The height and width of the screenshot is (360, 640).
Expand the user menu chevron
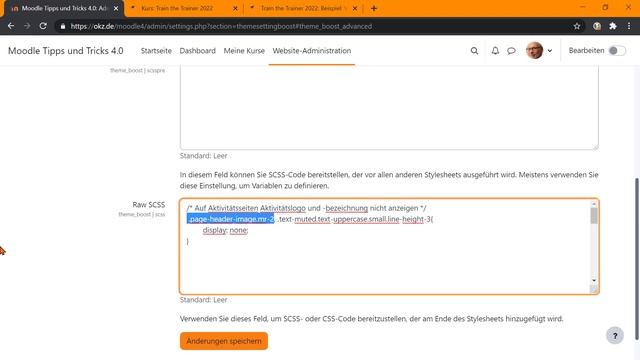tap(550, 51)
